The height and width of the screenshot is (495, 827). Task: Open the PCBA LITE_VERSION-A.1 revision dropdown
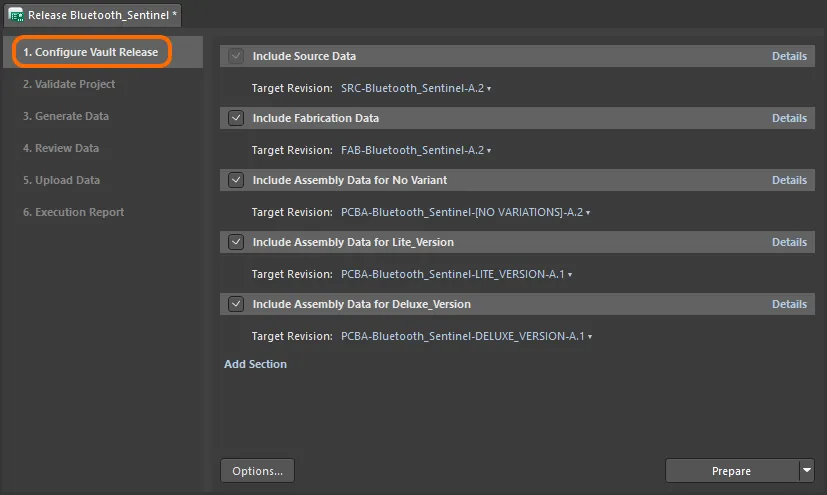tap(457, 274)
